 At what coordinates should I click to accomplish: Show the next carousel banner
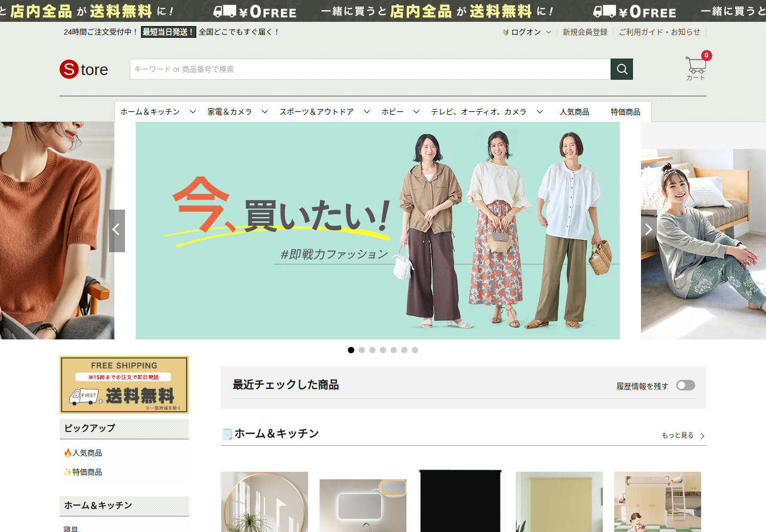(649, 230)
